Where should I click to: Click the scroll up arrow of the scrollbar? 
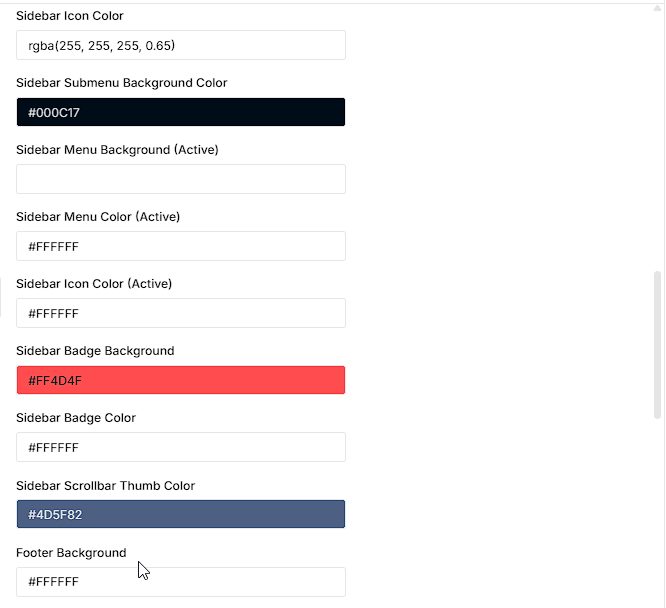(657, 8)
